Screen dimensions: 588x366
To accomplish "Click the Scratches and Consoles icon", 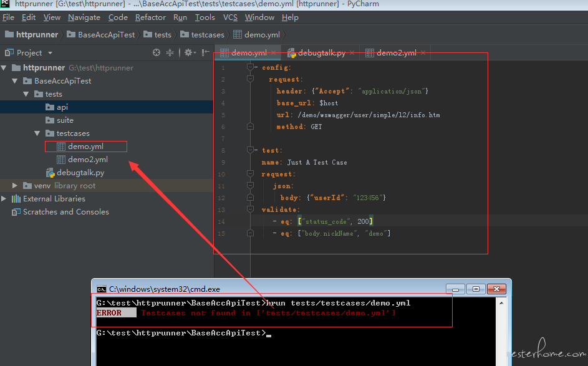I will pyautogui.click(x=16, y=212).
